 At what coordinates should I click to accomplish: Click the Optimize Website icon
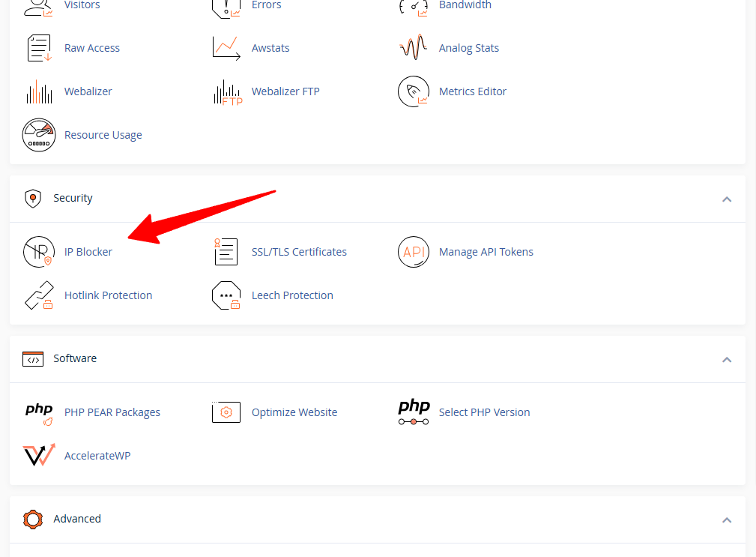point(226,412)
